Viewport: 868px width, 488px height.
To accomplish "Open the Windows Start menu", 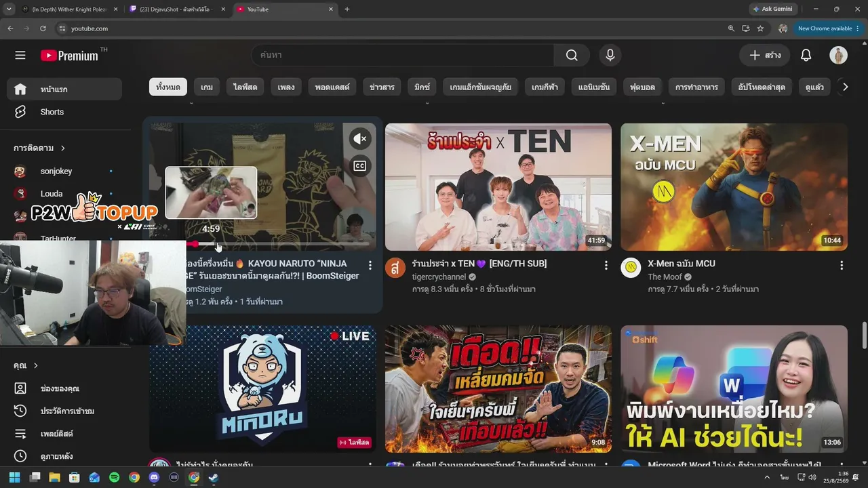I will (x=14, y=477).
